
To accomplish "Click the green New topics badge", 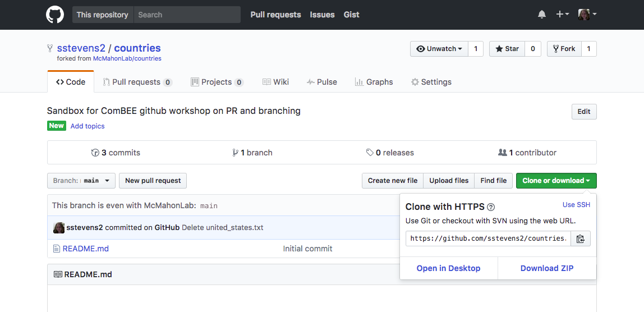I will 56,126.
